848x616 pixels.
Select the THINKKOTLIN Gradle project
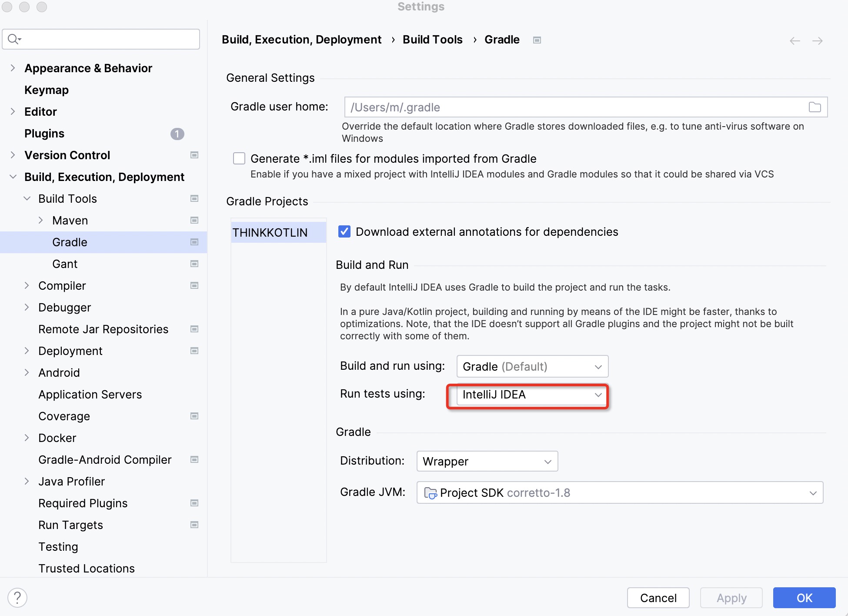coord(270,232)
